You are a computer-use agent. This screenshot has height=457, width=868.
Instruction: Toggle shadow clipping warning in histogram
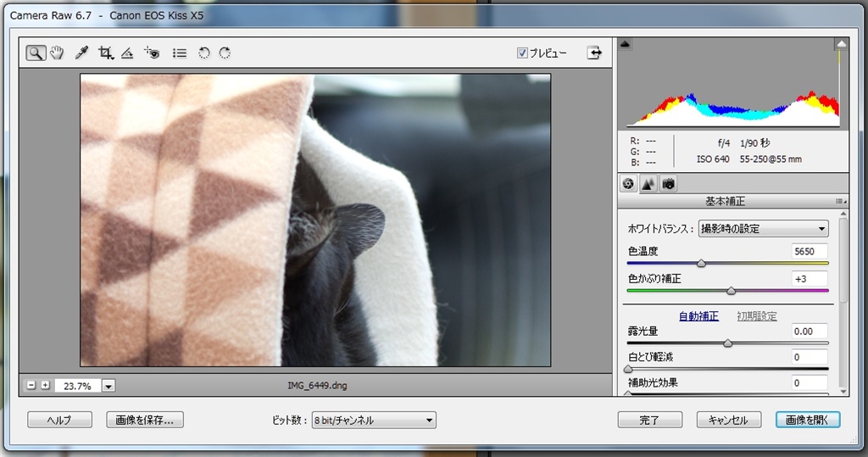coord(626,43)
